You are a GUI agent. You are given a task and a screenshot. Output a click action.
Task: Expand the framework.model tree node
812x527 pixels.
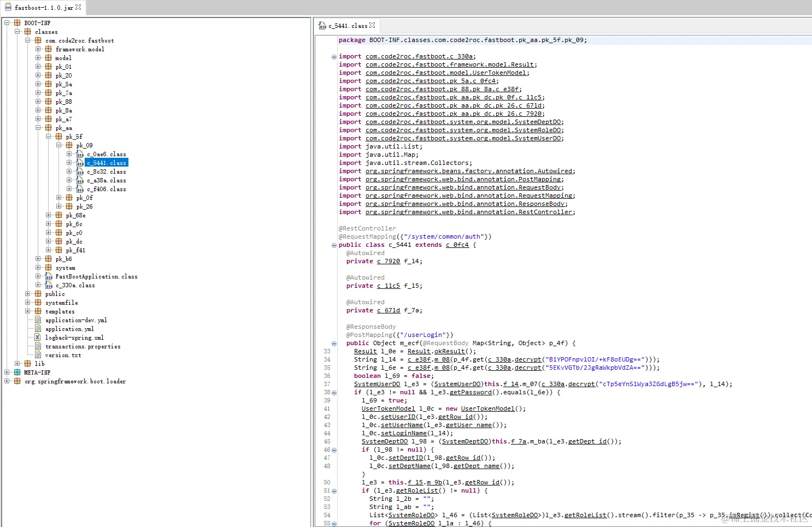click(38, 49)
